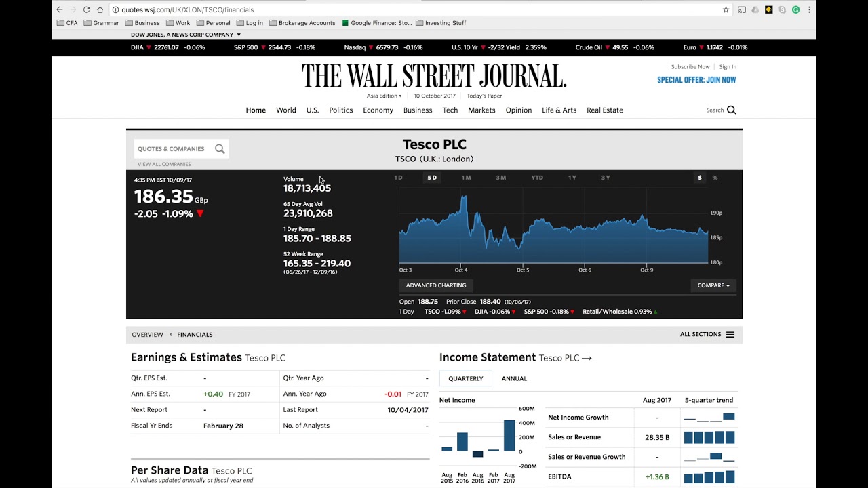Click the Sign In link
The height and width of the screenshot is (488, 868).
[728, 67]
